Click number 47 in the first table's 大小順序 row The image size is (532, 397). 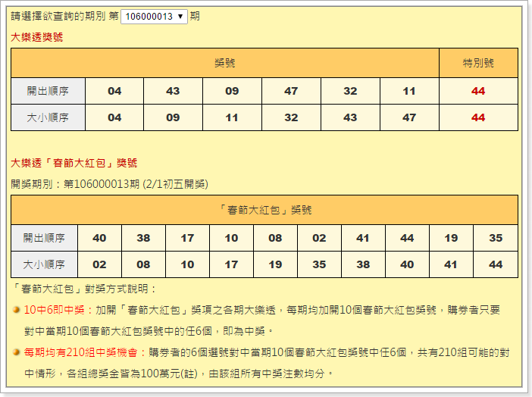click(x=409, y=117)
